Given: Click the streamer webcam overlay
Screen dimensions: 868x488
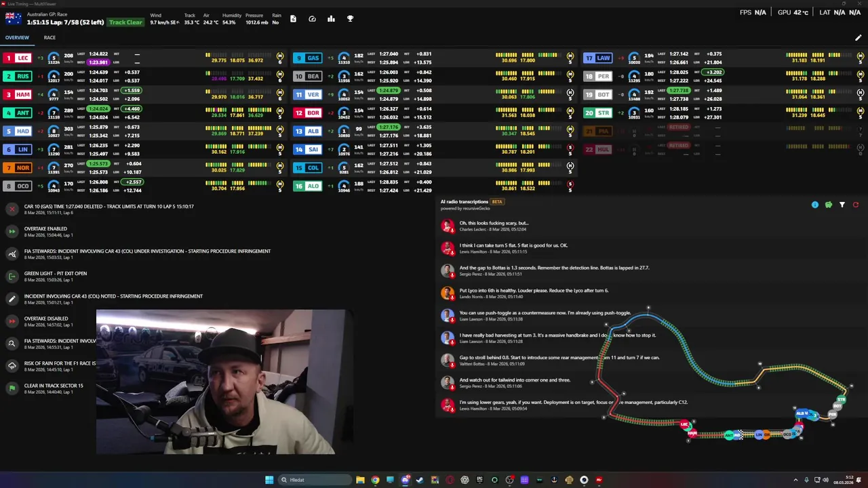Looking at the screenshot, I should (224, 382).
